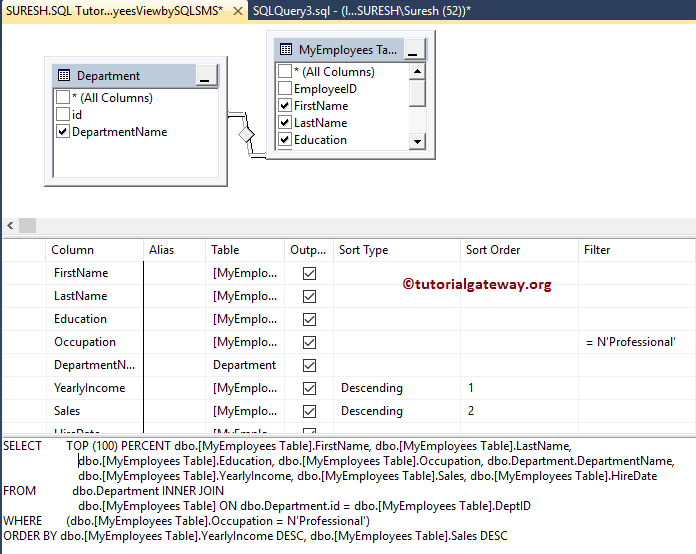The image size is (696, 554).
Task: Click the SELECT keyword in SQL pane
Action: (22, 446)
